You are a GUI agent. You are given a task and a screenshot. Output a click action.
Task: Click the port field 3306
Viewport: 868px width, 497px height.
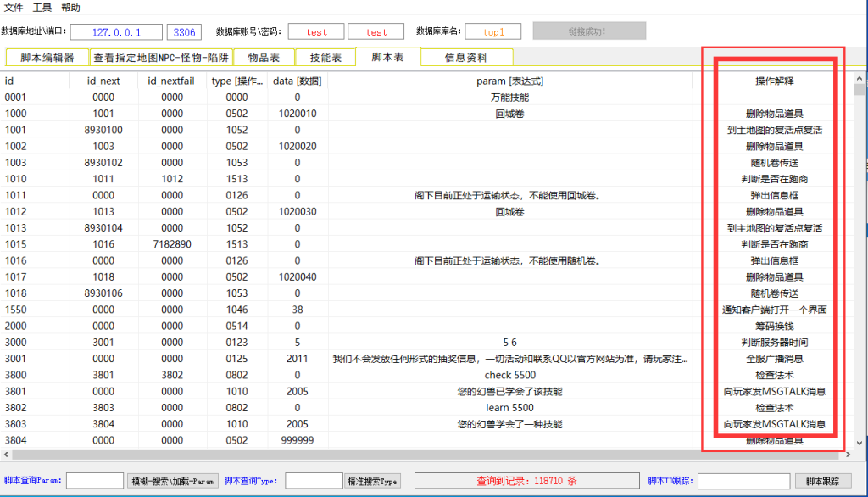184,32
